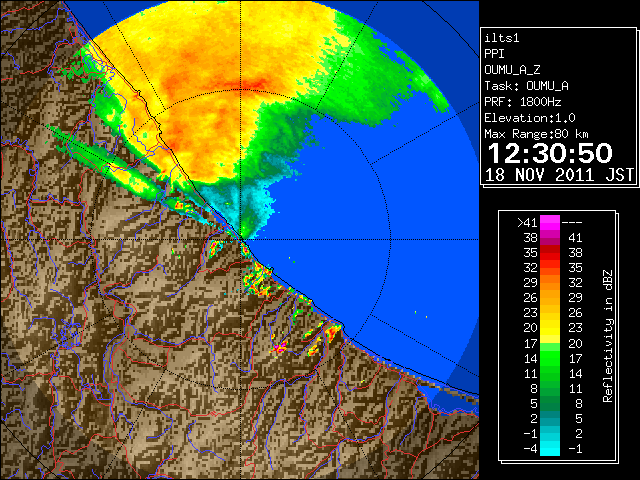The image size is (640, 480).
Task: Pick the yellow 20–23 dBZ legend swatch
Action: coord(550,328)
